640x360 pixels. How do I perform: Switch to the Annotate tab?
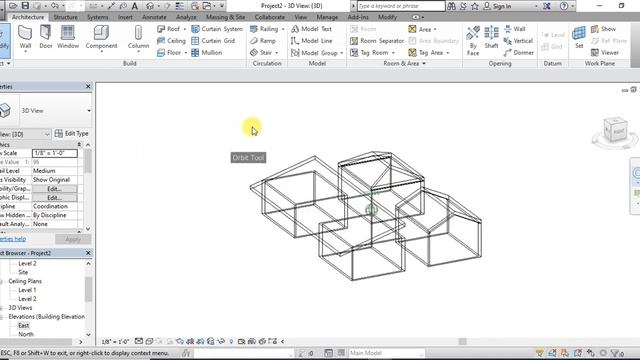coord(154,17)
